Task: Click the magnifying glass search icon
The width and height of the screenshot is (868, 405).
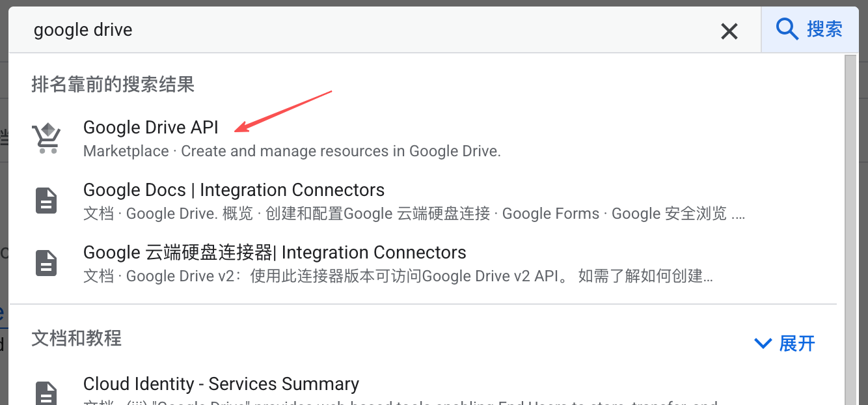Action: pyautogui.click(x=787, y=29)
